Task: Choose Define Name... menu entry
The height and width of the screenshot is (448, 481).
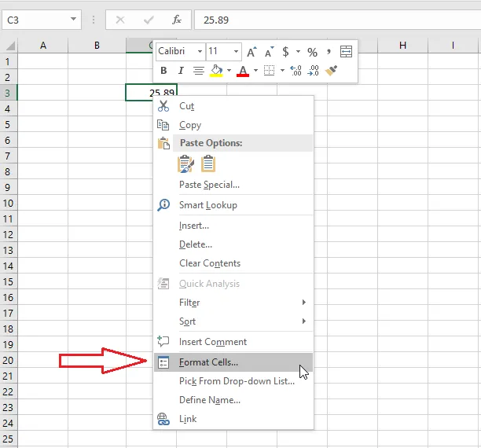Action: pyautogui.click(x=233, y=400)
